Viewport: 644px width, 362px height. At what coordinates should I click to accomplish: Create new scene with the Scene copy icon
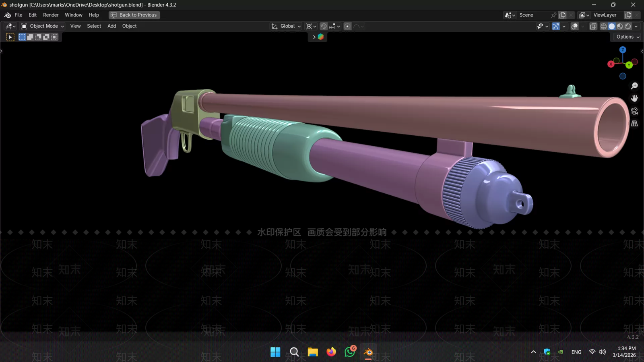tap(563, 15)
